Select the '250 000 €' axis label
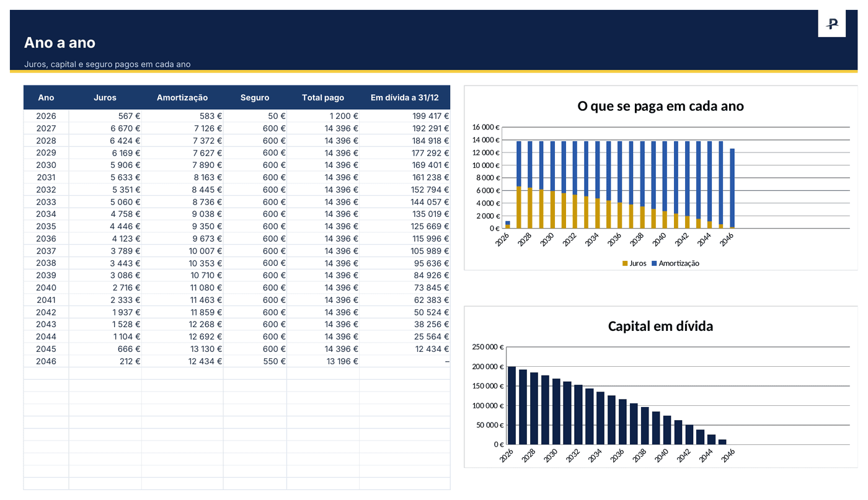 tap(487, 347)
